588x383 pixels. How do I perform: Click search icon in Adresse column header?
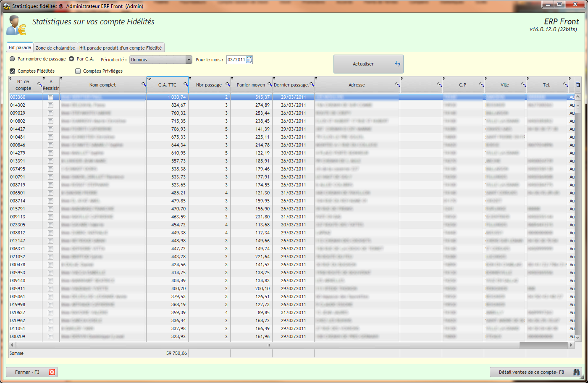pos(397,85)
